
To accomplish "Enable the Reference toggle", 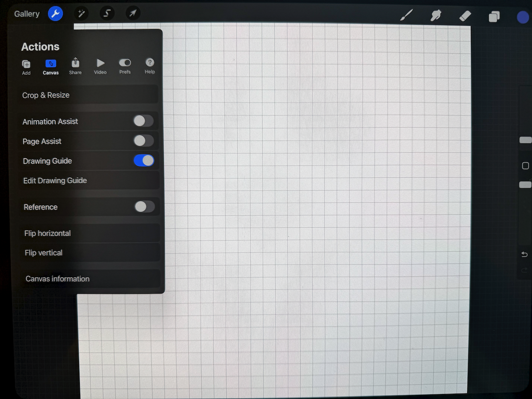I will tap(144, 207).
